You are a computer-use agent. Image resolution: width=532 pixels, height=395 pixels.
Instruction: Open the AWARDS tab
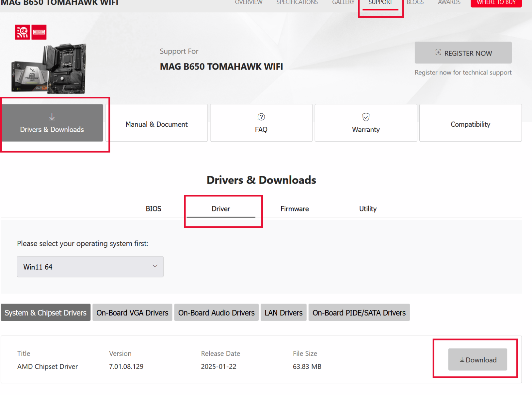pyautogui.click(x=449, y=2)
